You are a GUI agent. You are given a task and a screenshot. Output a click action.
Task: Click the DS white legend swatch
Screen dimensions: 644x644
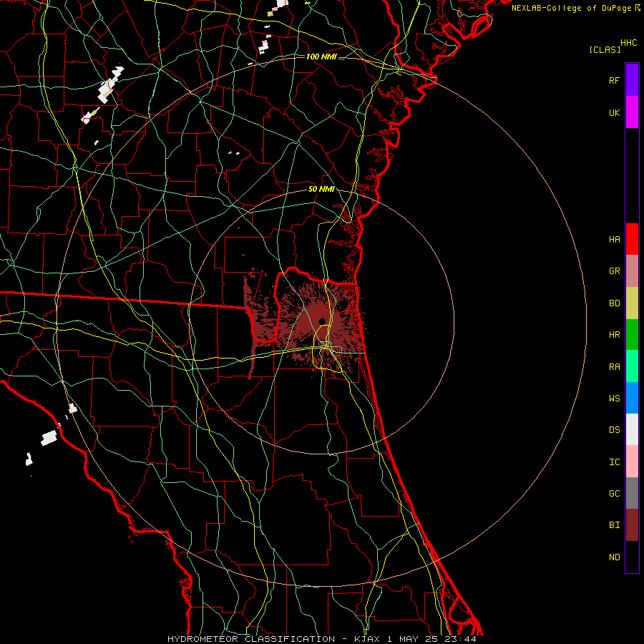pos(632,429)
